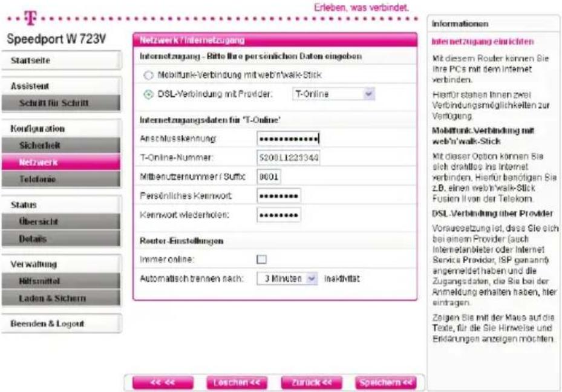Click the T-Online-Nummer input field

point(289,158)
